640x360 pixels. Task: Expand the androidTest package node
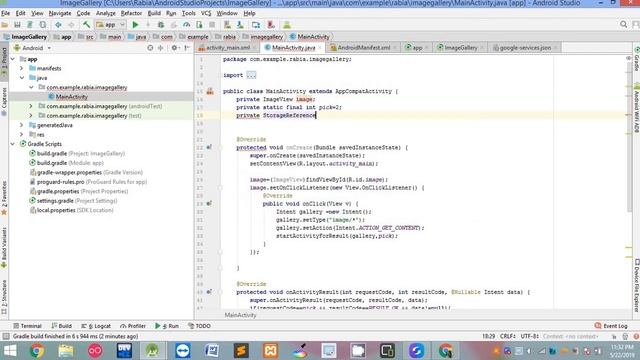(x=31, y=106)
